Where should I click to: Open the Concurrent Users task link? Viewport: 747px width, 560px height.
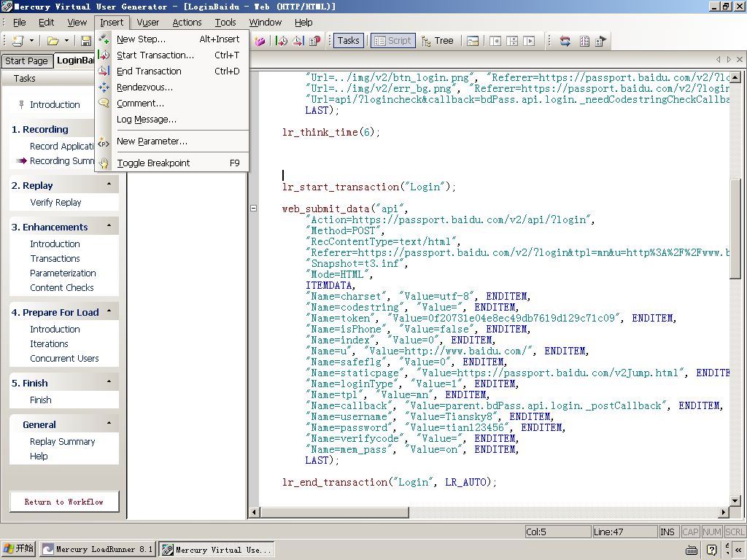(64, 359)
